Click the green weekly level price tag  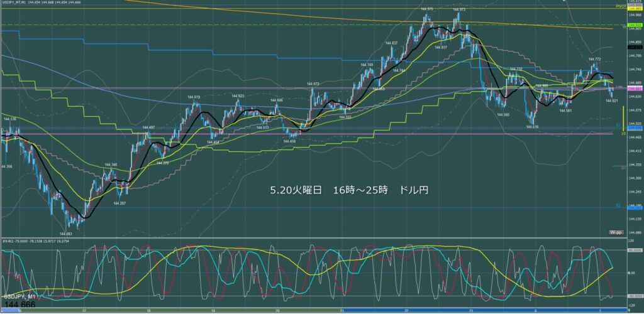click(635, 25)
